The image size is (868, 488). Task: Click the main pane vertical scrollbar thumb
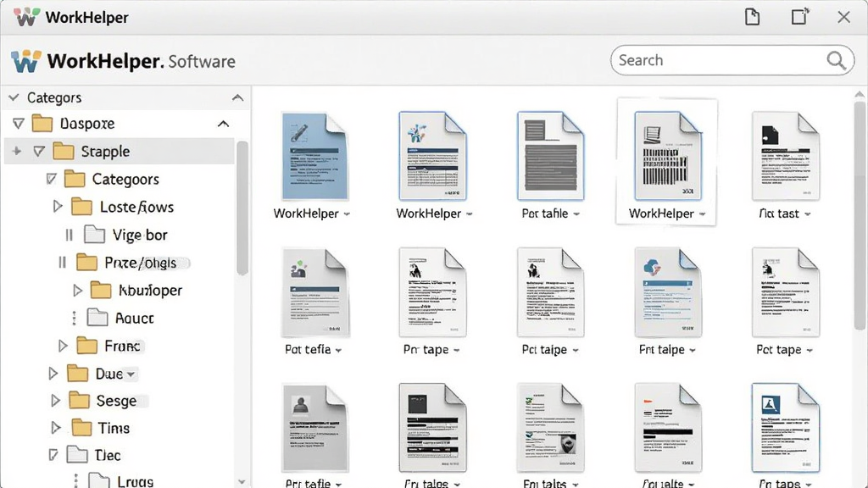(x=860, y=216)
